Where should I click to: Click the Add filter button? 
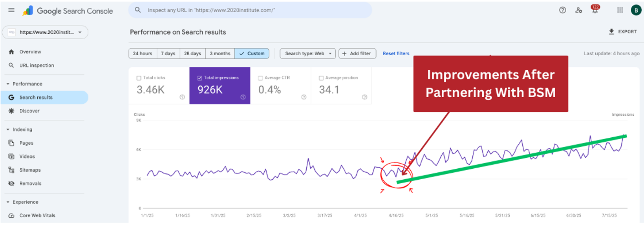pos(357,53)
